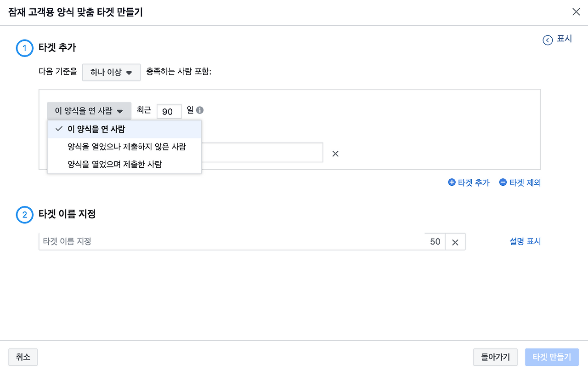This screenshot has width=588, height=371.
Task: Click the circled number 1 step indicator
Action: tap(24, 48)
